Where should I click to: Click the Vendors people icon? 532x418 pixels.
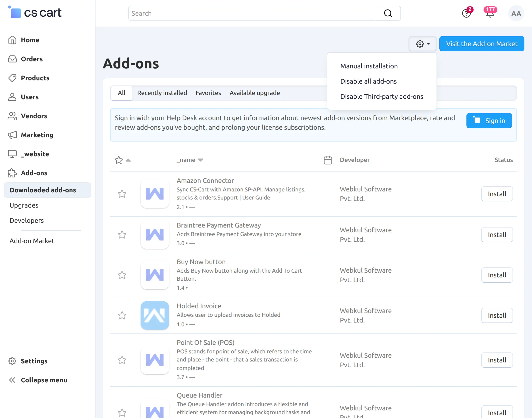(12, 116)
